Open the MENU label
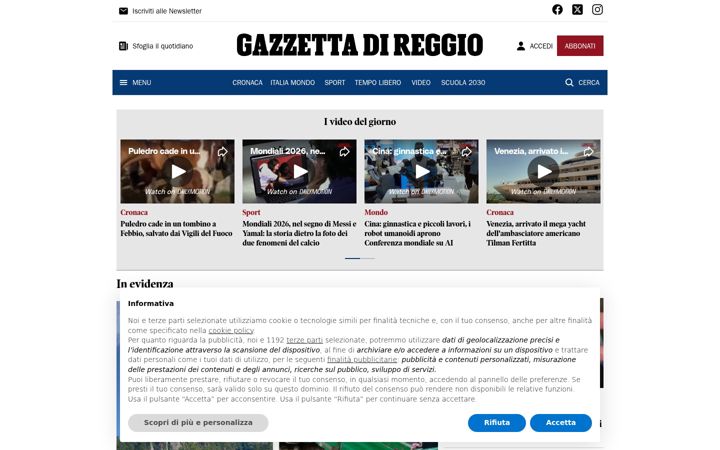 (141, 83)
